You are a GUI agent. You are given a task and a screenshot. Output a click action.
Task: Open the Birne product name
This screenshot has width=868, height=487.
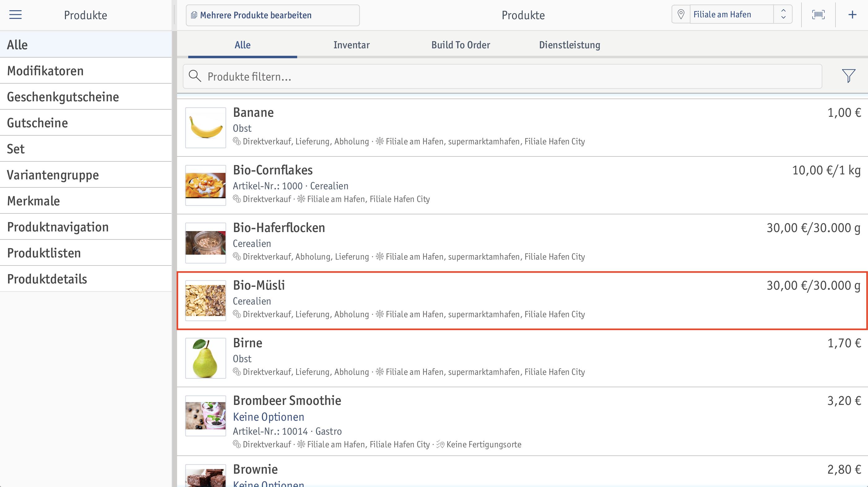point(248,343)
